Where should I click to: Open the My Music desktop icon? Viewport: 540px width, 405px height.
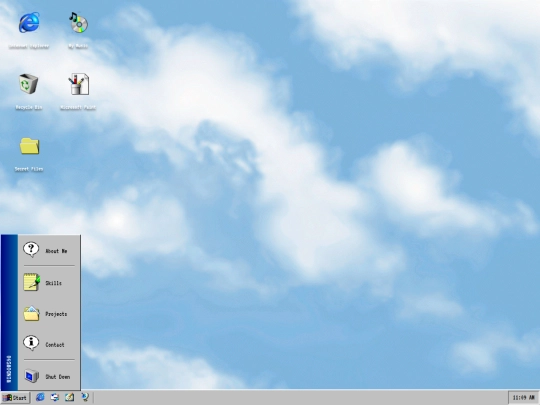[x=78, y=23]
